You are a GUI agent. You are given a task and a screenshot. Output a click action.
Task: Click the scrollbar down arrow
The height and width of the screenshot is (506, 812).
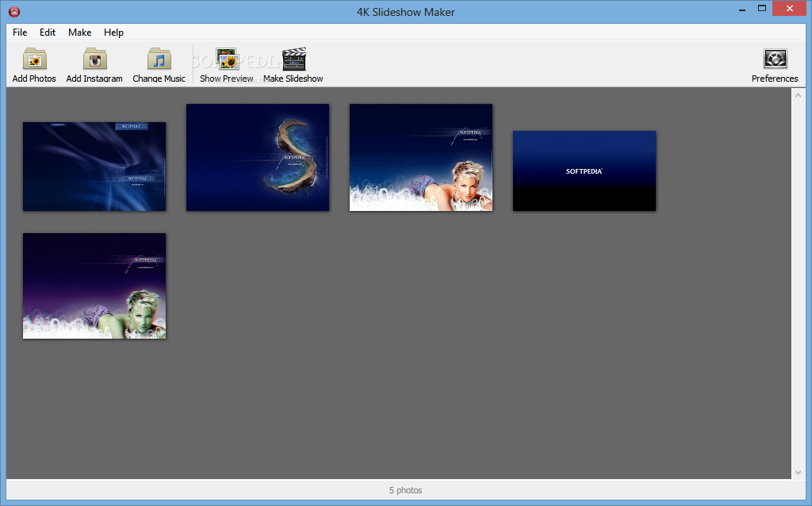tap(798, 473)
